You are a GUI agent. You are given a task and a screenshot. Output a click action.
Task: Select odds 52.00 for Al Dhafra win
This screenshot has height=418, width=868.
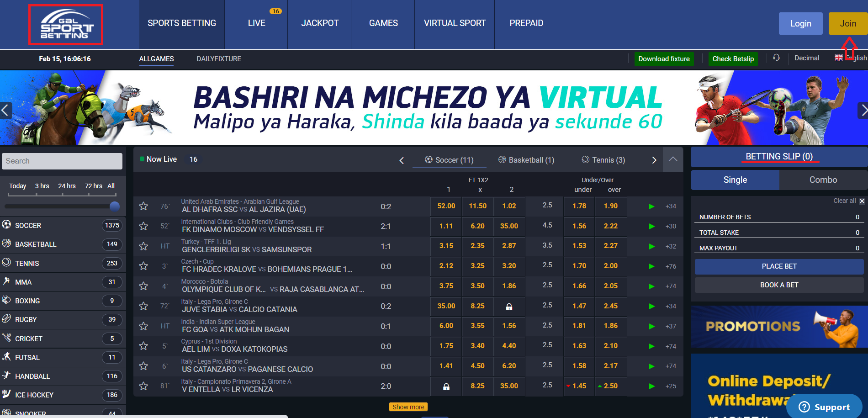[x=446, y=206]
